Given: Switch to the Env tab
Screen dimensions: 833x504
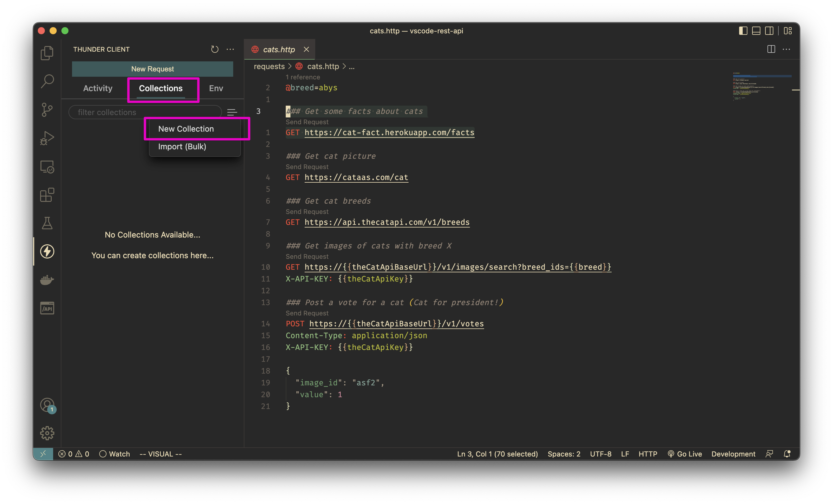Looking at the screenshot, I should click(x=216, y=88).
